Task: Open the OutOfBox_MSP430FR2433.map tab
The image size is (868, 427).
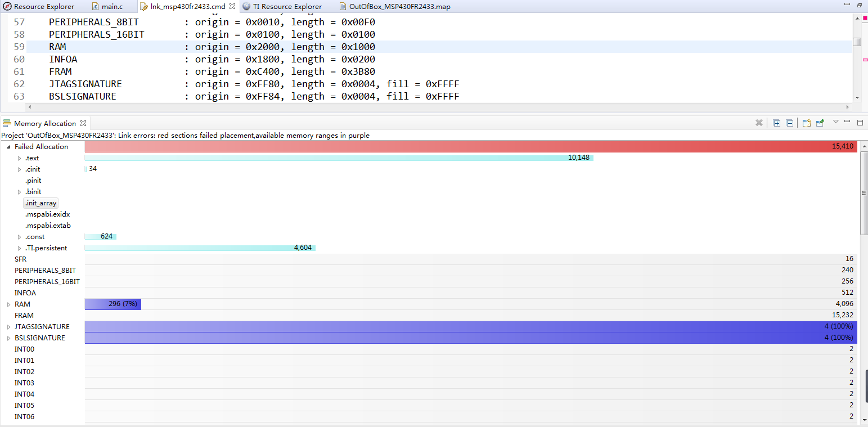Action: (394, 7)
